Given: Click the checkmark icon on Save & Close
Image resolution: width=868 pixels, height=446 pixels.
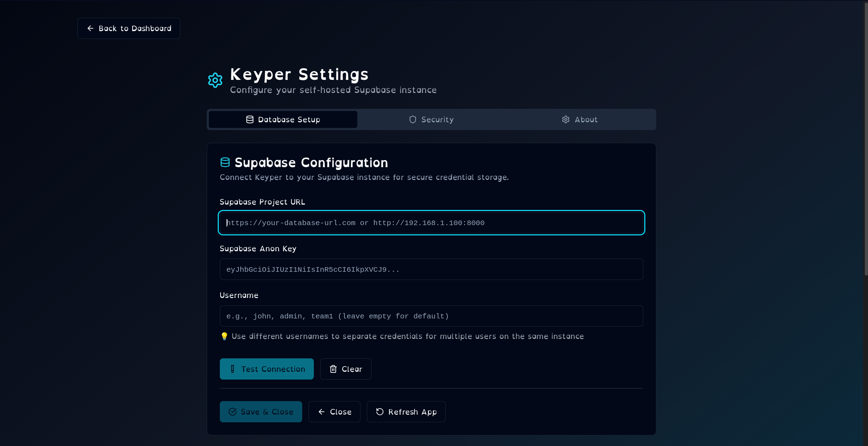Looking at the screenshot, I should tap(233, 412).
